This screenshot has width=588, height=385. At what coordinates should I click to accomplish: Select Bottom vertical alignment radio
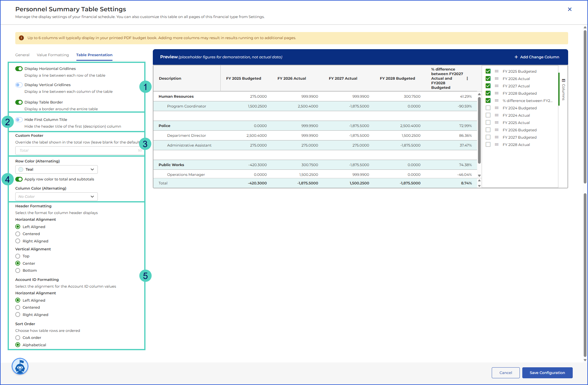coord(18,271)
